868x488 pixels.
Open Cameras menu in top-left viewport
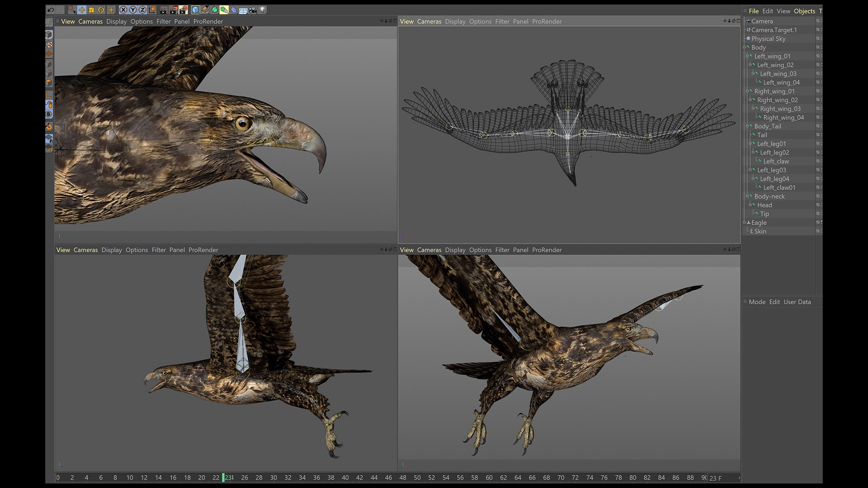(90, 21)
